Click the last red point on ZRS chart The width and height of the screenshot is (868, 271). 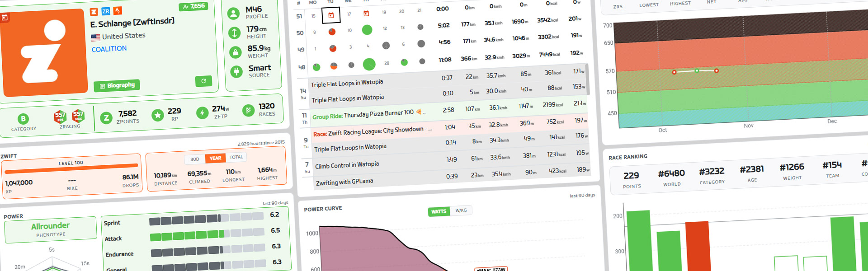717,70
